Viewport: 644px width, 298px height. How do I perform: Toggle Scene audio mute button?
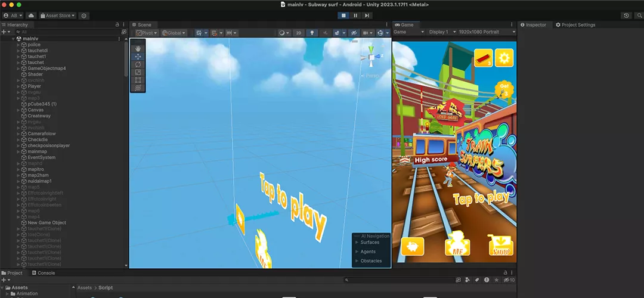click(x=325, y=33)
